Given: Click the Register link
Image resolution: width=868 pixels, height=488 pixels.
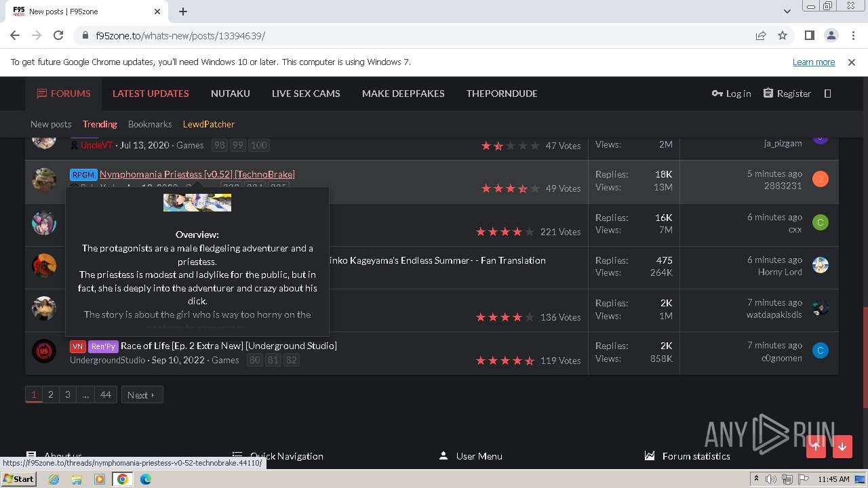Looking at the screenshot, I should (x=787, y=94).
